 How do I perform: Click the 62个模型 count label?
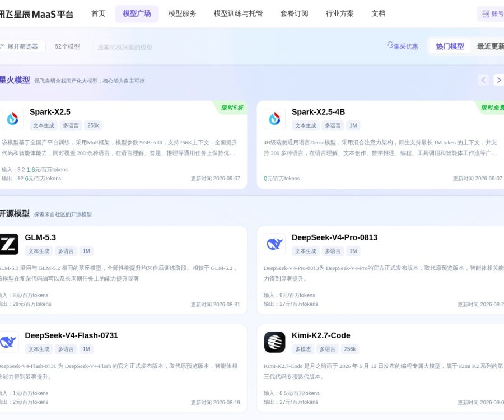coord(67,46)
